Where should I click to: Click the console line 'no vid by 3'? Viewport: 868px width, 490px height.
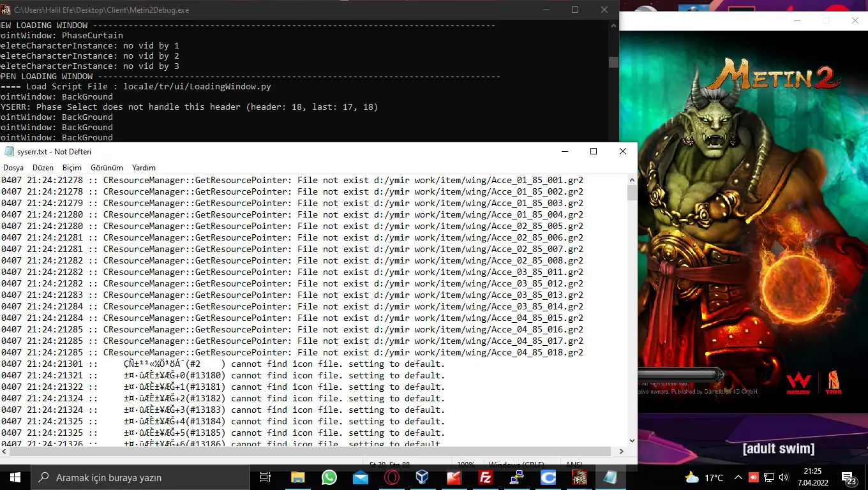click(x=90, y=66)
